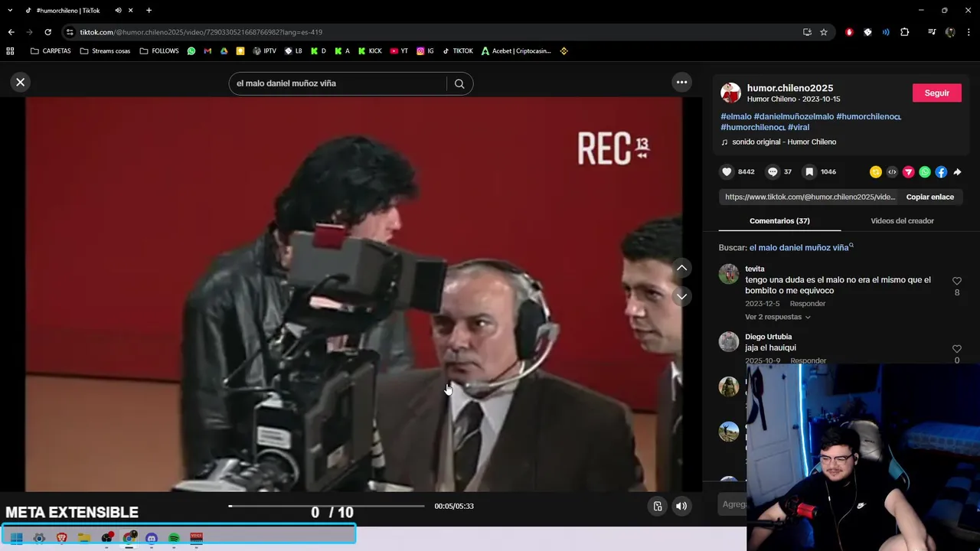Screen dimensions: 980x551
Task: Reply to tevita's comment
Action: click(x=807, y=304)
